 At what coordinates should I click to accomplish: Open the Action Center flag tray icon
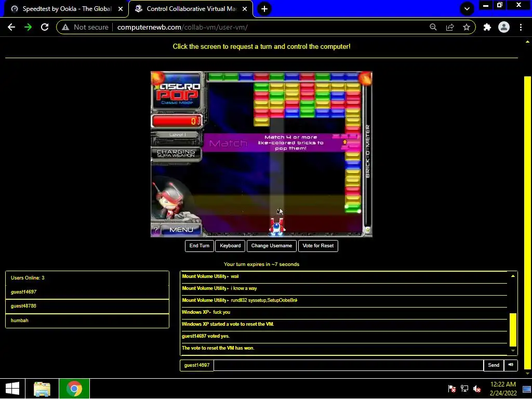click(451, 389)
